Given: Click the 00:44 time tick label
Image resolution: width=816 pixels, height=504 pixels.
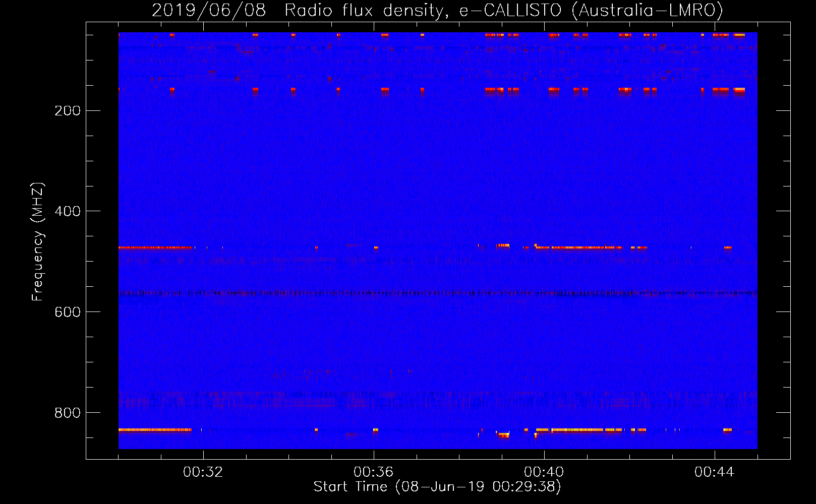Looking at the screenshot, I should click(x=715, y=472).
